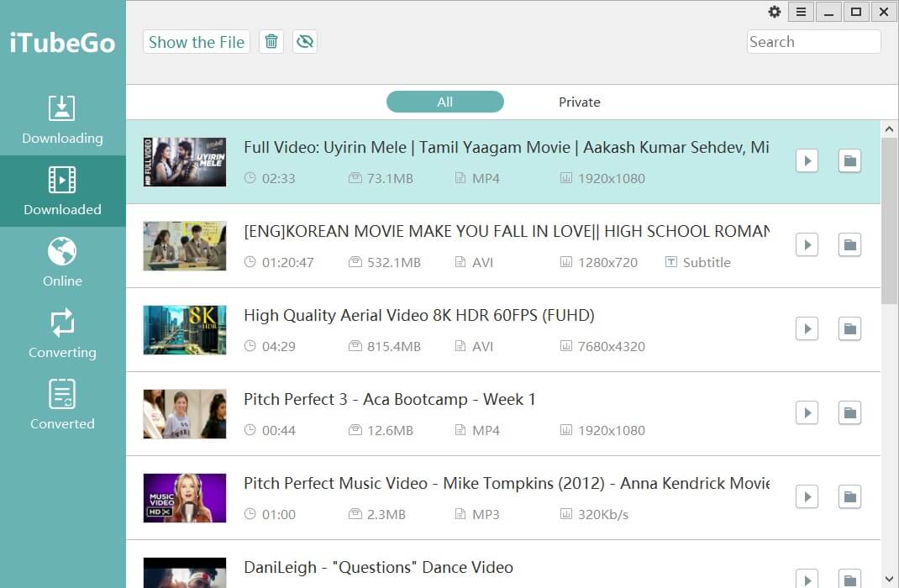Click the 8K HDR aerial city thumbnail
The width and height of the screenshot is (899, 588).
tap(185, 329)
